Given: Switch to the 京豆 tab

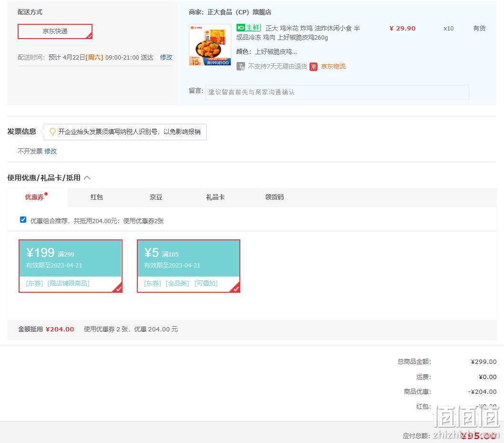Looking at the screenshot, I should (156, 197).
